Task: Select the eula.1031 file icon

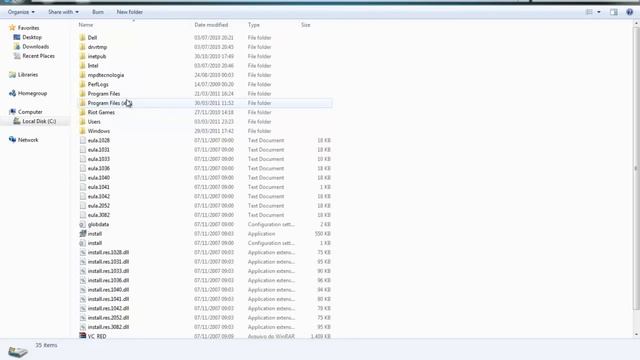Action: [82, 150]
